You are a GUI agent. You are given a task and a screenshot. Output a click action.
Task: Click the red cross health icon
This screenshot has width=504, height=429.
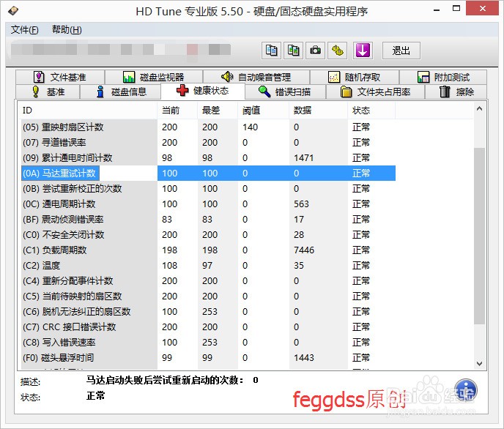(x=182, y=91)
